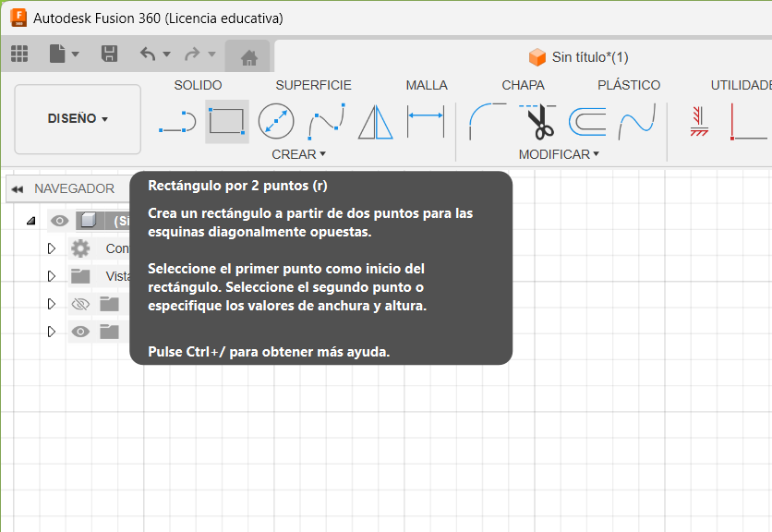Screen dimensions: 772x532
Task: Select the Circle by diameter tool
Action: (276, 121)
